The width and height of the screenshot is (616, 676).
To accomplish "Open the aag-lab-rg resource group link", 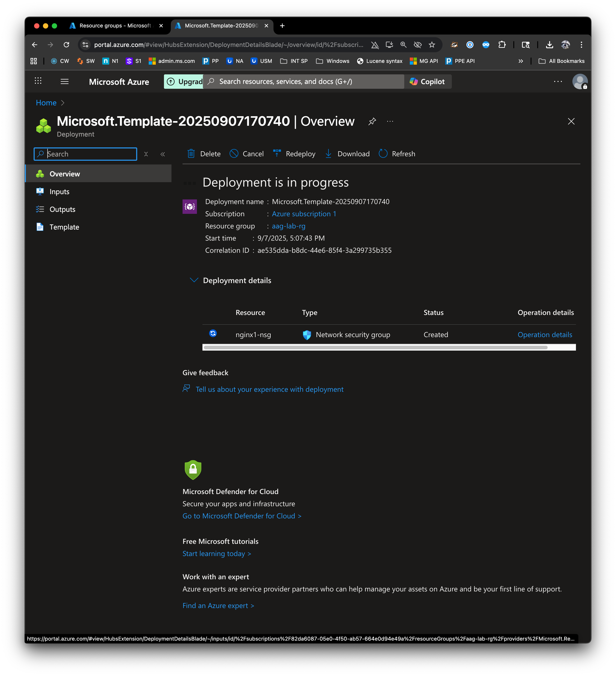I will [288, 226].
